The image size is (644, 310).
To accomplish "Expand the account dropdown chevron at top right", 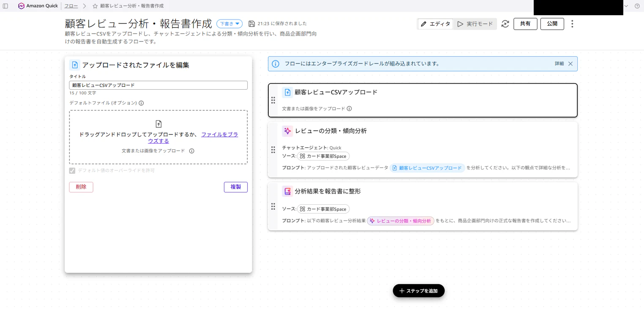I will pos(626,6).
